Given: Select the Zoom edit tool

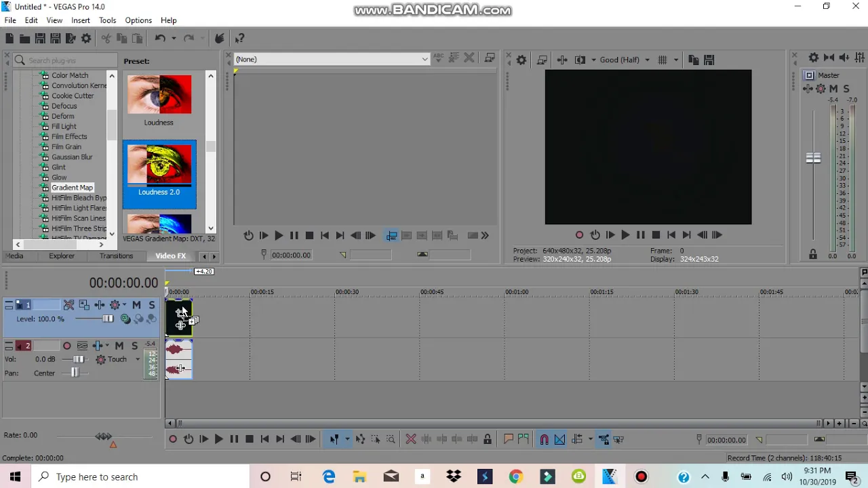Looking at the screenshot, I should tap(391, 440).
